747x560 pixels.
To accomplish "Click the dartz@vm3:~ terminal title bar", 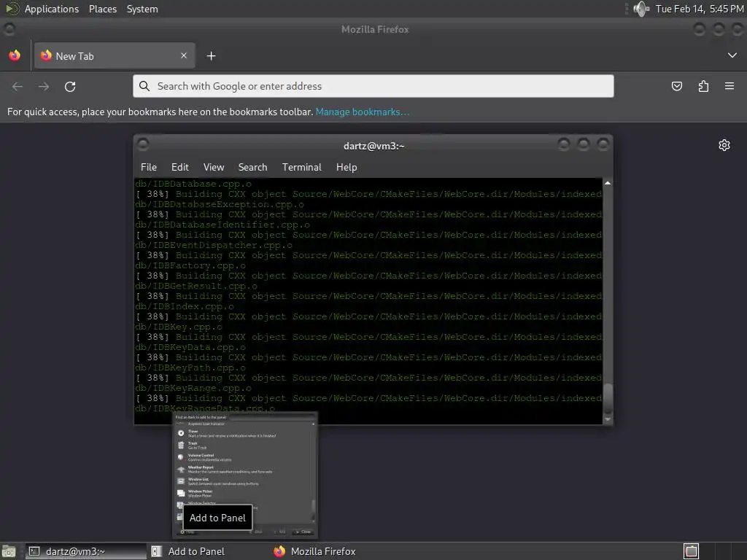I will [x=373, y=146].
